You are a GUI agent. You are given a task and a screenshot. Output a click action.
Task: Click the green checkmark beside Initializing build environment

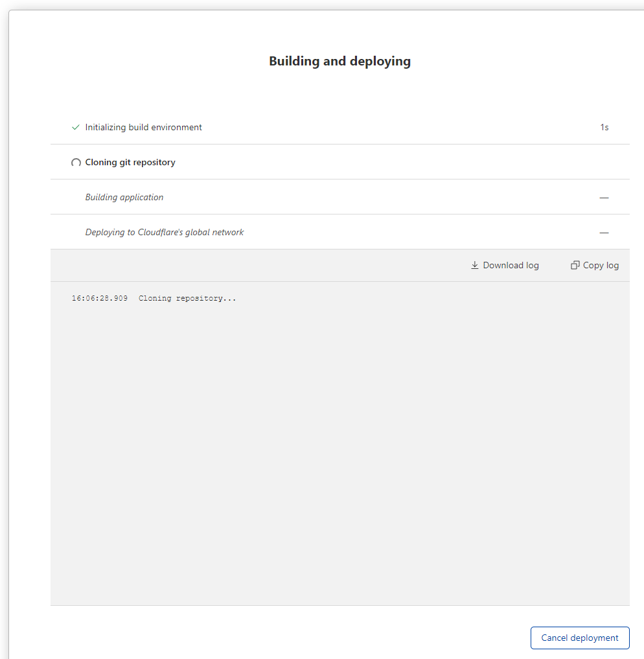click(x=76, y=128)
